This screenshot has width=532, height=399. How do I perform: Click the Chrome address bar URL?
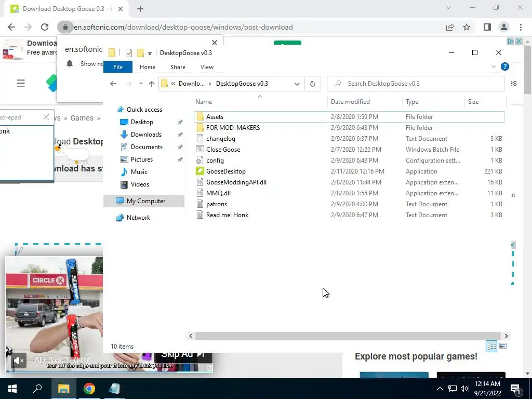click(183, 27)
